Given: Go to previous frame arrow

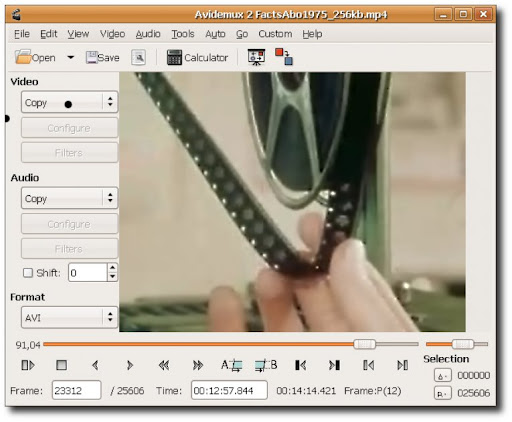Looking at the screenshot, I should [x=95, y=365].
